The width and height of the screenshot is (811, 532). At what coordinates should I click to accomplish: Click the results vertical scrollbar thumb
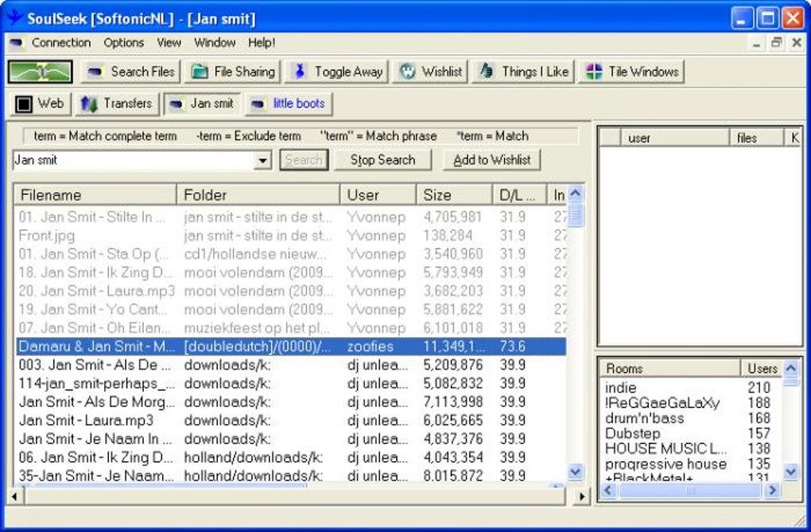tap(576, 215)
